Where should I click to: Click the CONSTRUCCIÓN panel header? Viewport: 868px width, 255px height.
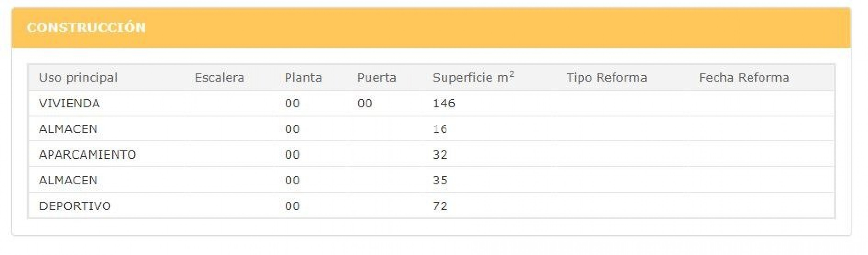[86, 28]
